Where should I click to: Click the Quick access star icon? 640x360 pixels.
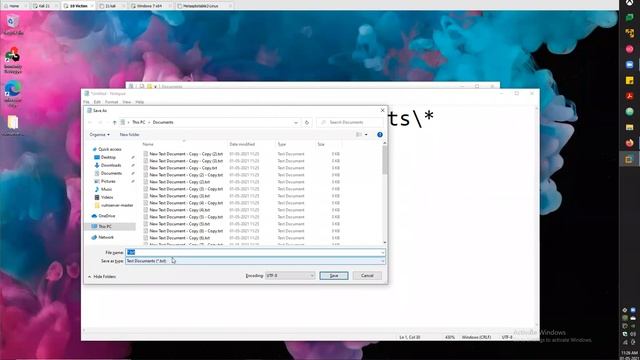coord(95,149)
